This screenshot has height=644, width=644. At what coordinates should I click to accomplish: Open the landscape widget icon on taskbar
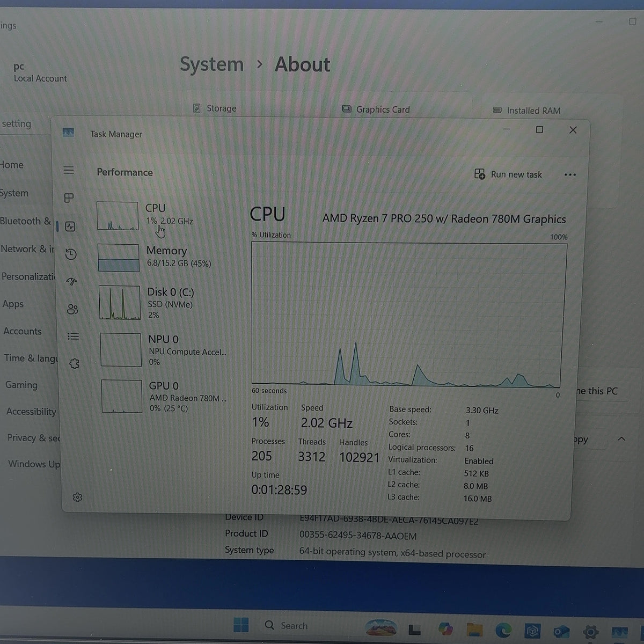tap(380, 627)
